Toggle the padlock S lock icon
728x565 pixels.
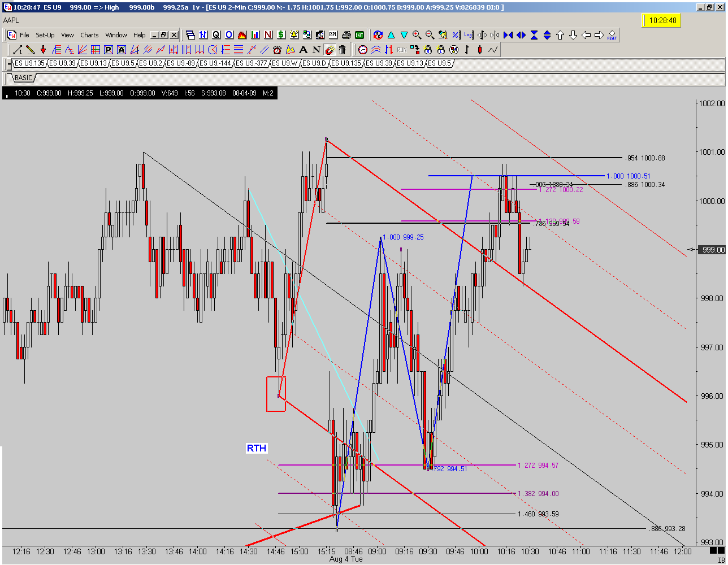428,50
